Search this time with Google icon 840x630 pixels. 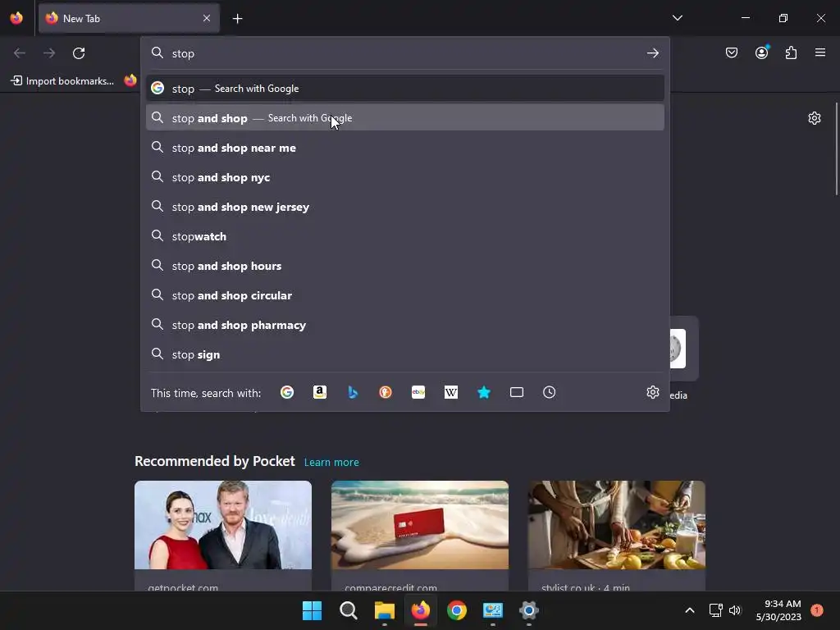tap(287, 393)
